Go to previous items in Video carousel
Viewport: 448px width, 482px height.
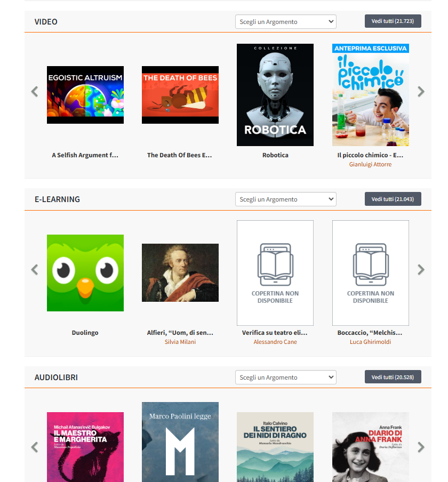point(35,92)
